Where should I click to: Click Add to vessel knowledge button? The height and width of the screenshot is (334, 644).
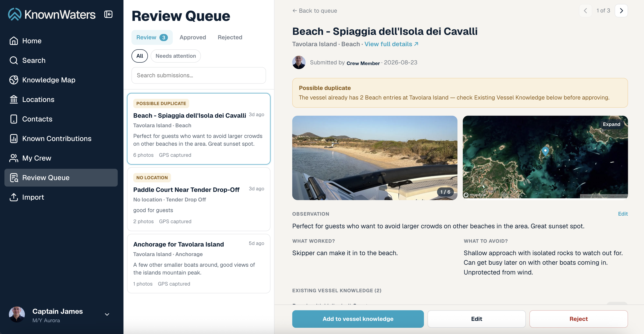(358, 319)
